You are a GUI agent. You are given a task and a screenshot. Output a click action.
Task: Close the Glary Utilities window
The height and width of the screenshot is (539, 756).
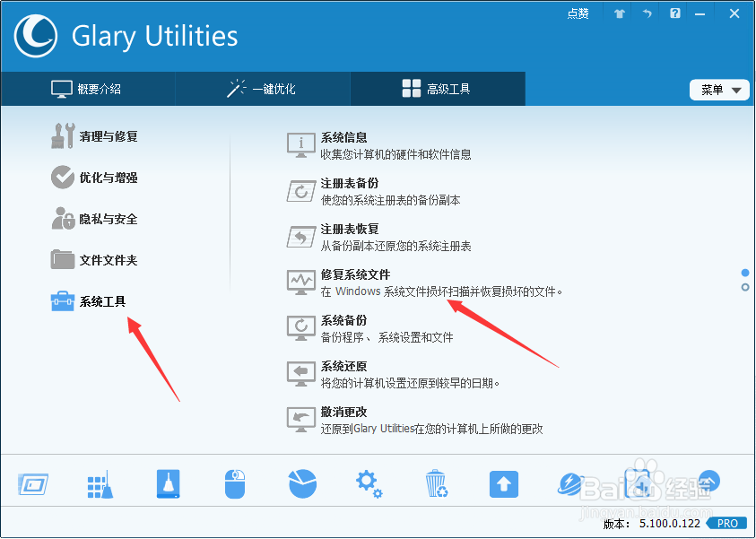point(734,13)
